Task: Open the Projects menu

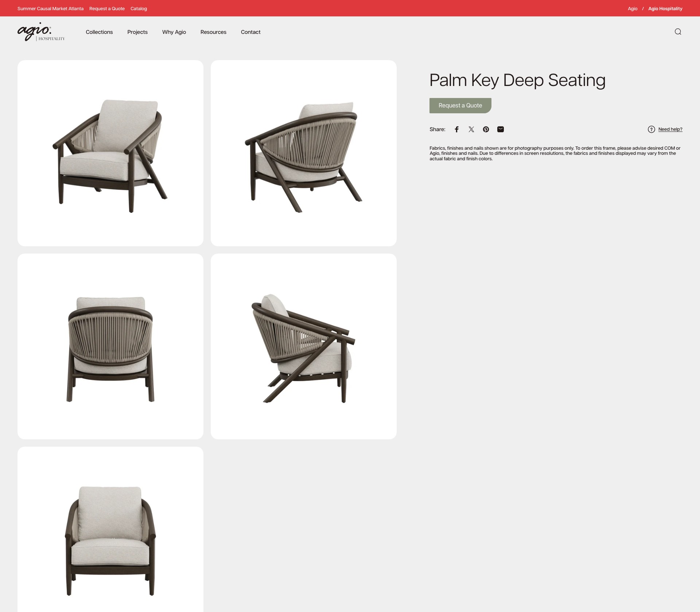Action: click(137, 32)
